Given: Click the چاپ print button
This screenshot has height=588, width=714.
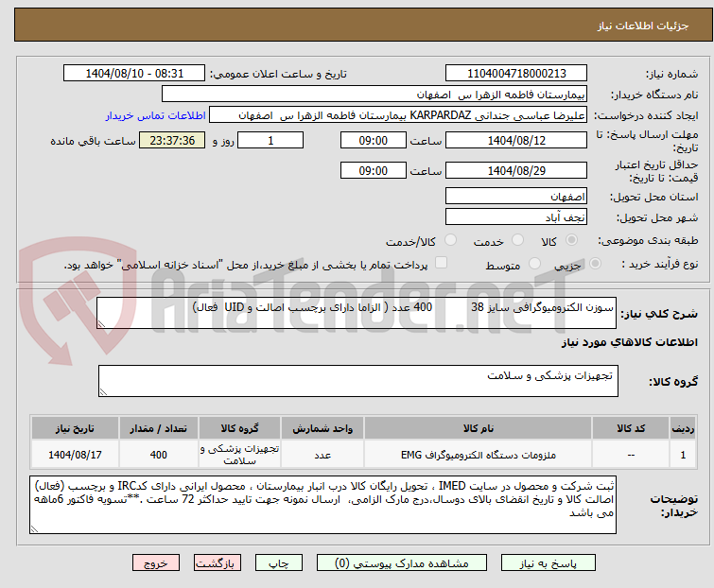Looking at the screenshot, I should tap(279, 563).
